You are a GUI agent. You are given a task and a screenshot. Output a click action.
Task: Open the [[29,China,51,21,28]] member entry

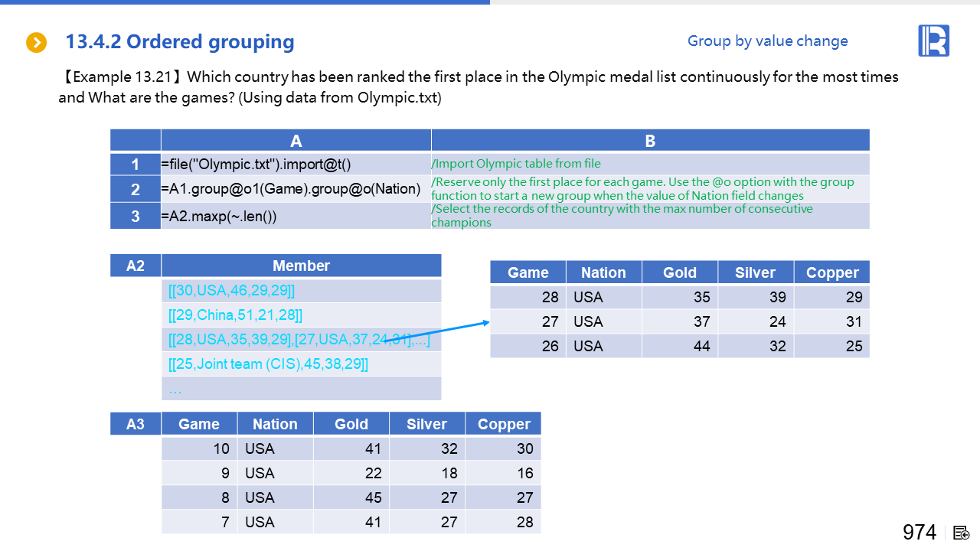(235, 315)
